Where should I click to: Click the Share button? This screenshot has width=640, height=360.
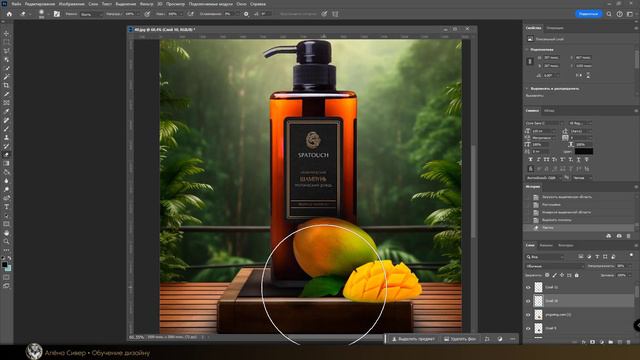pos(588,14)
